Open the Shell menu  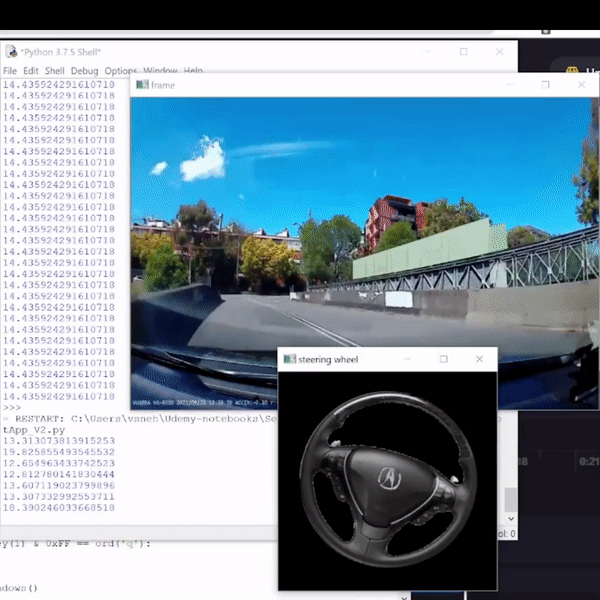(x=55, y=71)
